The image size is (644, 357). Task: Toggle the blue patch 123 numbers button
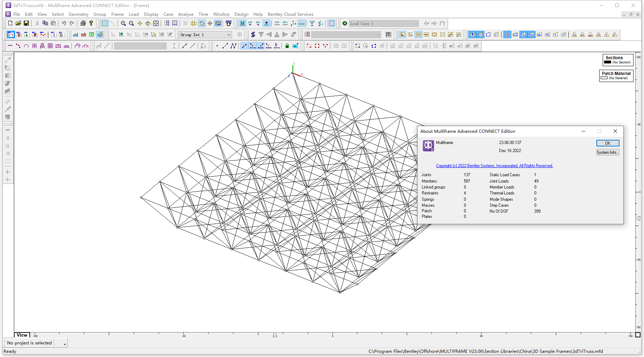pos(531,35)
